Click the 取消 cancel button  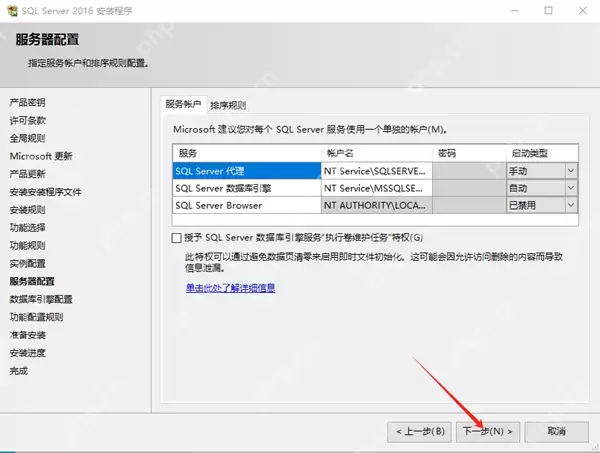click(x=556, y=432)
